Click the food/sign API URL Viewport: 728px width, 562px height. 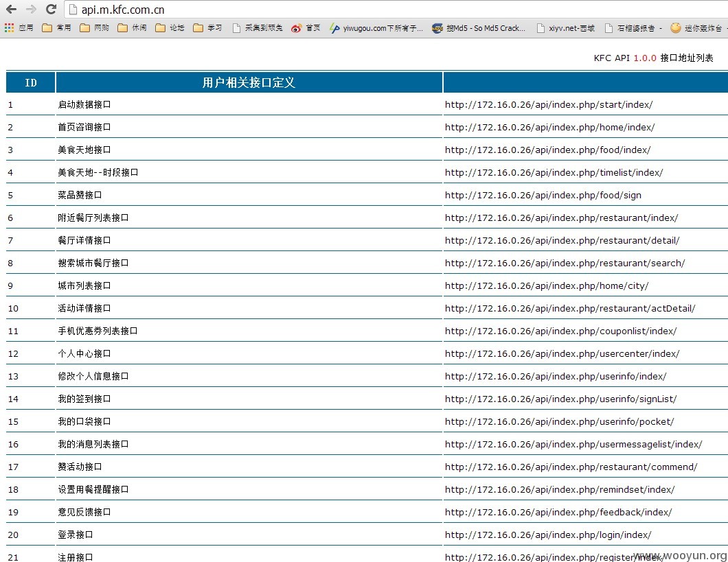[x=543, y=195]
